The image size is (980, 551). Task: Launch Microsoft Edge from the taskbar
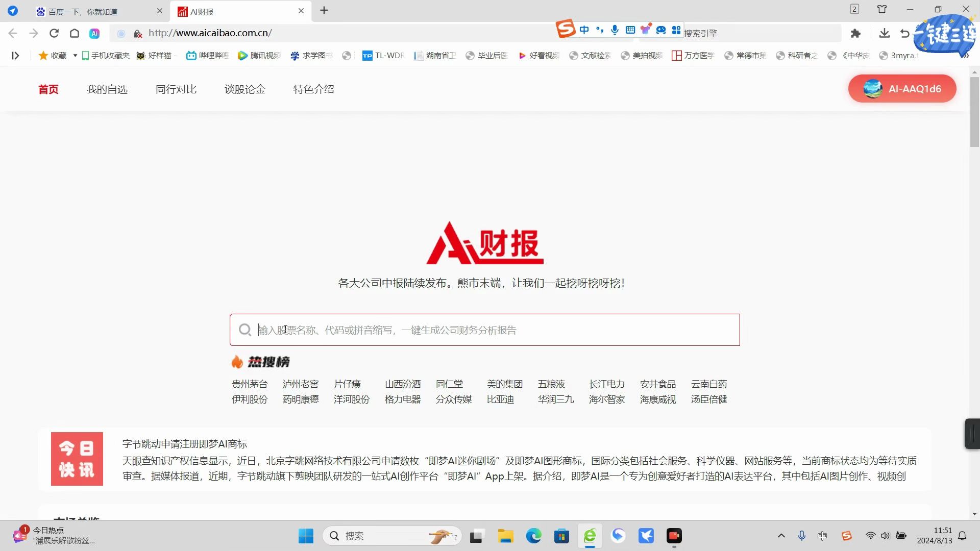[534, 536]
